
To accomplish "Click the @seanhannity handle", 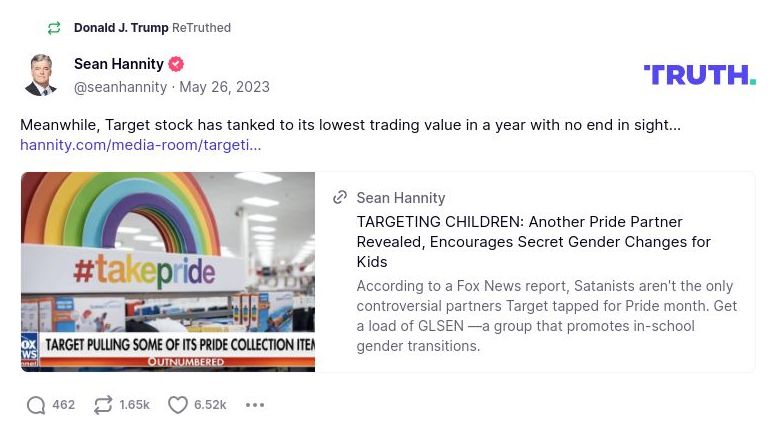I will (x=120, y=87).
